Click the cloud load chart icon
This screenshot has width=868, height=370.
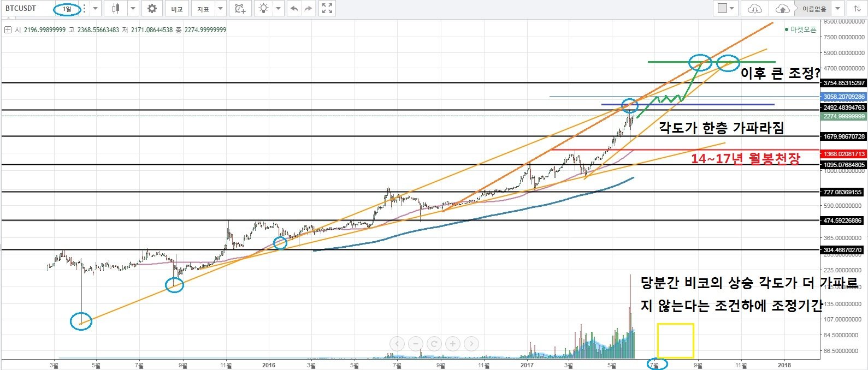click(x=754, y=9)
